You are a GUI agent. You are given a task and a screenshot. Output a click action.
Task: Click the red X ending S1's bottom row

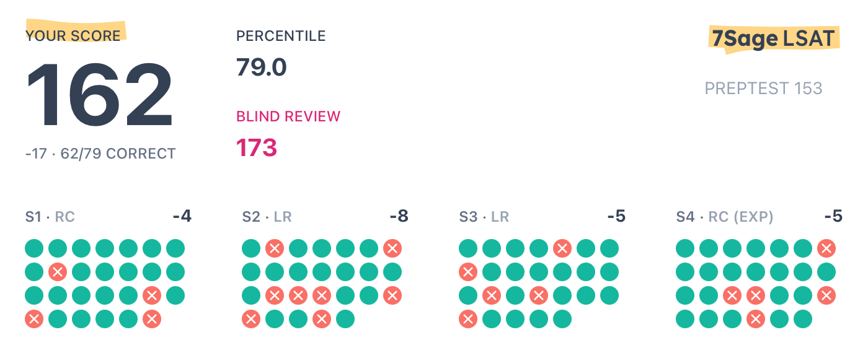point(152,319)
